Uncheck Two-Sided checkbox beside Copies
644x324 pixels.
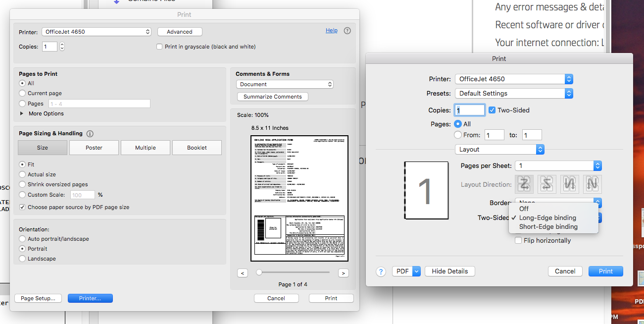492,110
